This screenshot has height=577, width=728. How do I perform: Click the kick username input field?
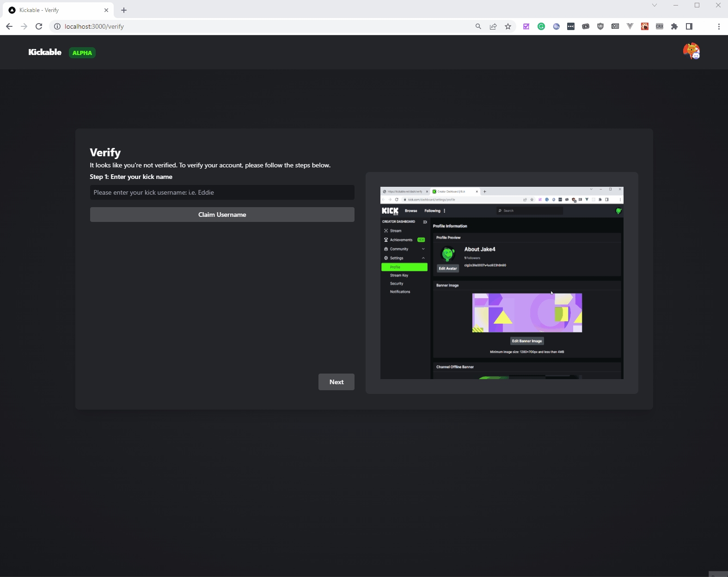click(222, 192)
